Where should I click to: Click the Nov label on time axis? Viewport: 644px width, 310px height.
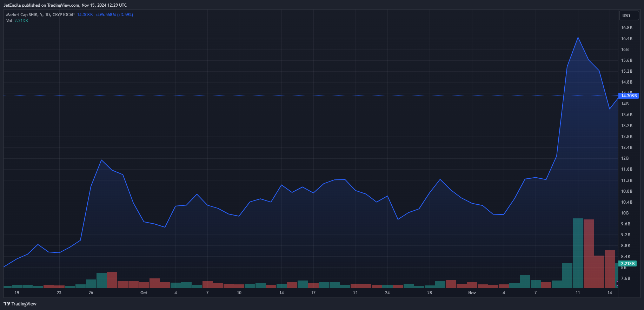pyautogui.click(x=472, y=293)
